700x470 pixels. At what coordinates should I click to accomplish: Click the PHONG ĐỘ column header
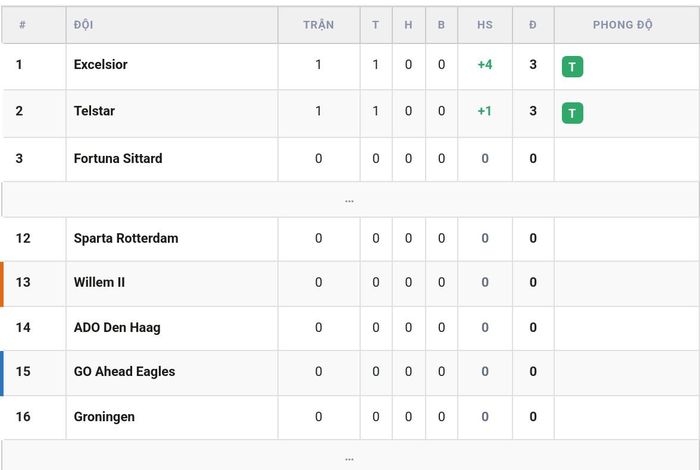click(x=623, y=25)
